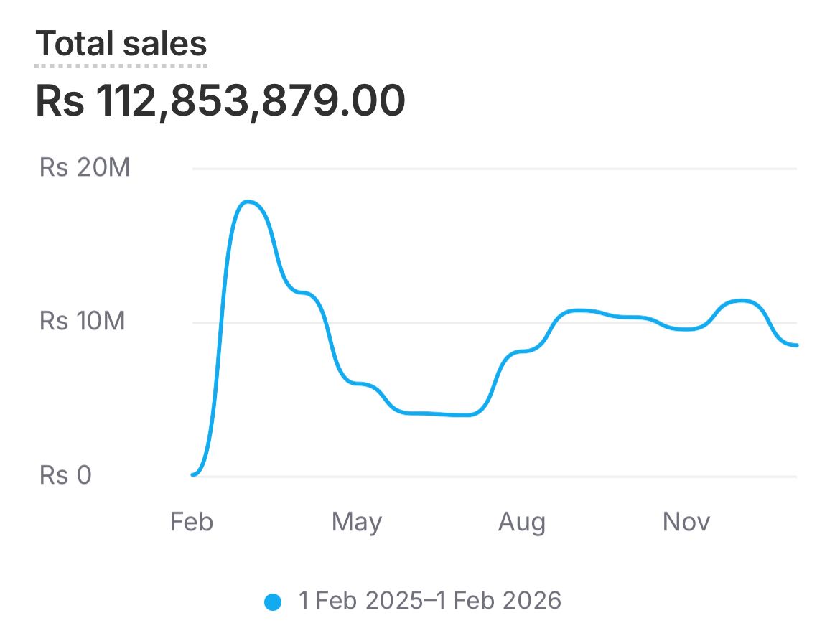Click the Rs 10M axis label

click(82, 322)
